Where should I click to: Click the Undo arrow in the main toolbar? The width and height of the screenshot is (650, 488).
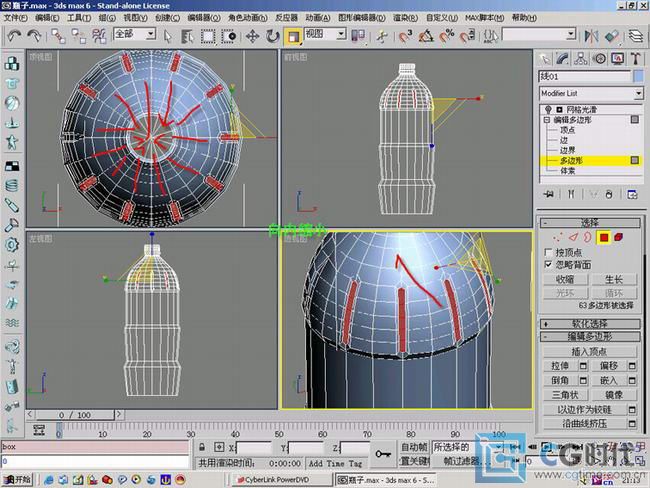coord(14,36)
